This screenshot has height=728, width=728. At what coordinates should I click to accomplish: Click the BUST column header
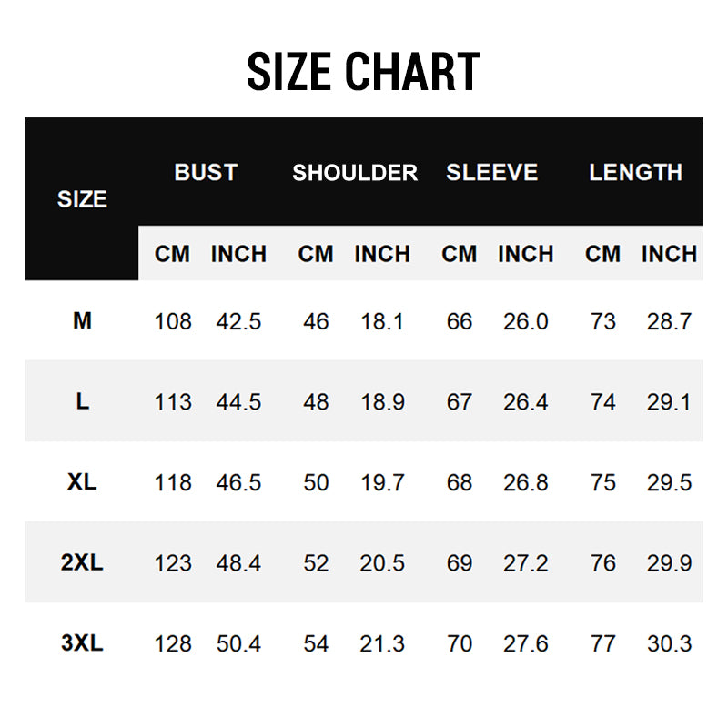point(206,172)
